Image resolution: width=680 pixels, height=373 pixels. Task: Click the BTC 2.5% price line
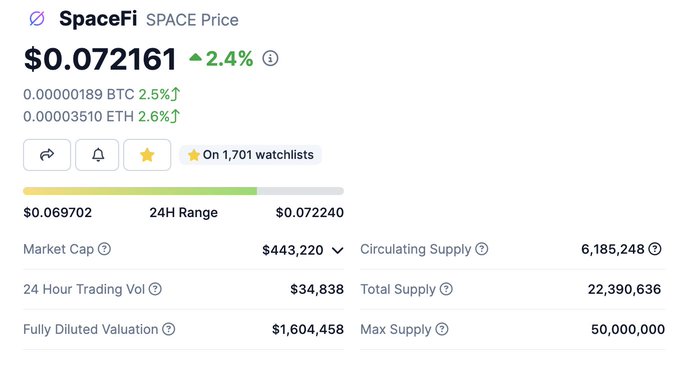click(x=101, y=94)
